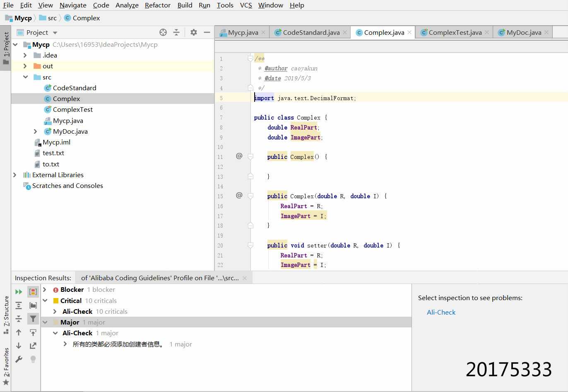Collapse the Mycp root project node
568x392 pixels.
pos(15,44)
